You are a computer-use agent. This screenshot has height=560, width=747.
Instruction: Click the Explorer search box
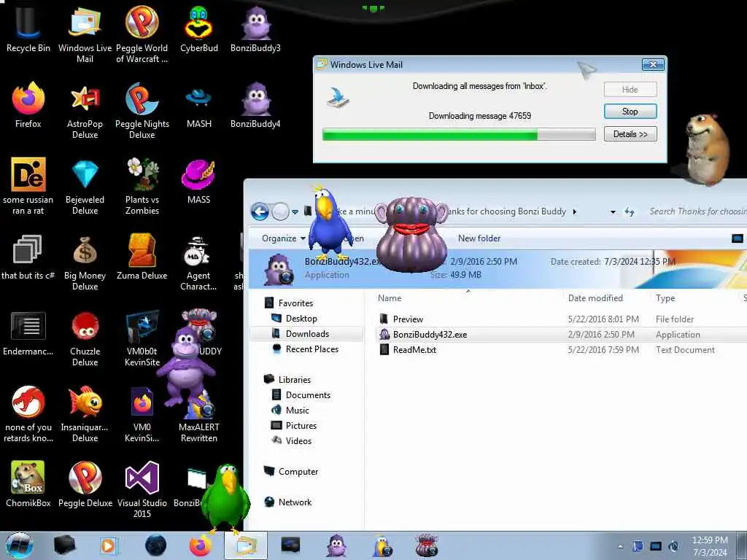694,211
